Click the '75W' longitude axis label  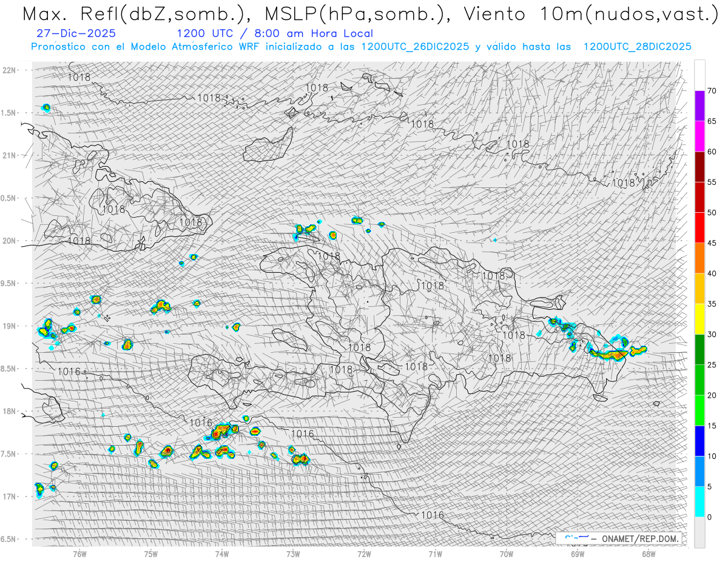coord(151,554)
